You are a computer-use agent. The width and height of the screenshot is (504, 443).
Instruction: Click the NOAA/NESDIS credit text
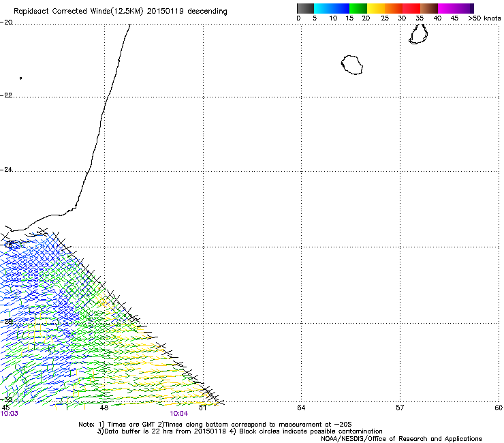click(401, 439)
